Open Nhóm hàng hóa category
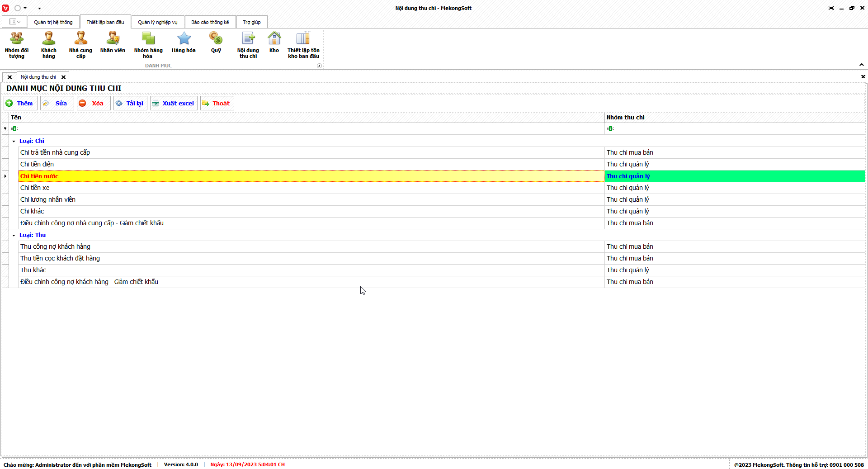The image size is (868, 469). pyautogui.click(x=148, y=45)
